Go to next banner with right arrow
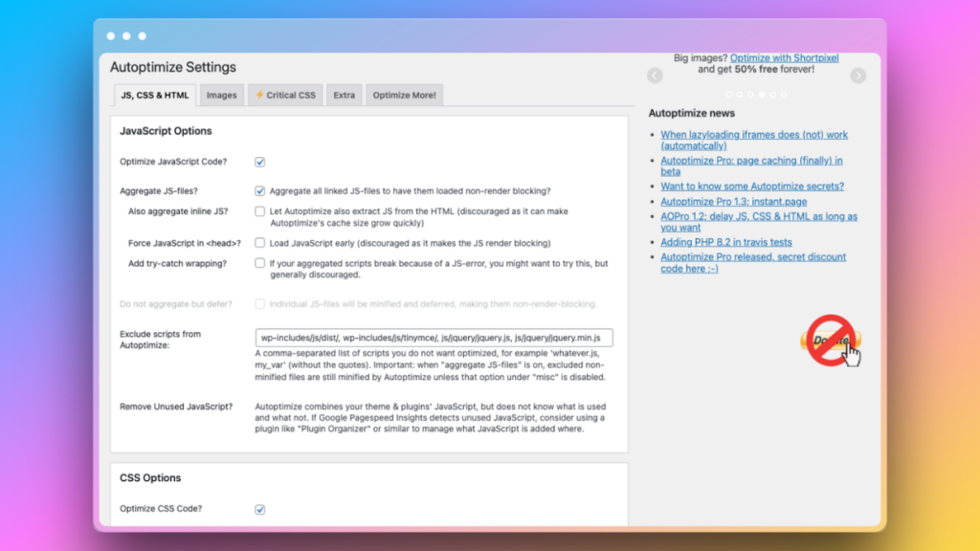This screenshot has height=551, width=980. click(858, 76)
